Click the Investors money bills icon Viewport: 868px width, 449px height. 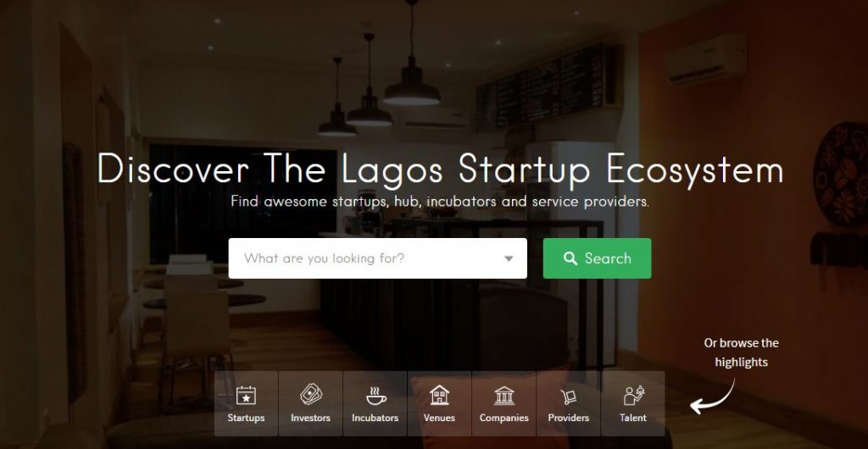click(x=310, y=395)
